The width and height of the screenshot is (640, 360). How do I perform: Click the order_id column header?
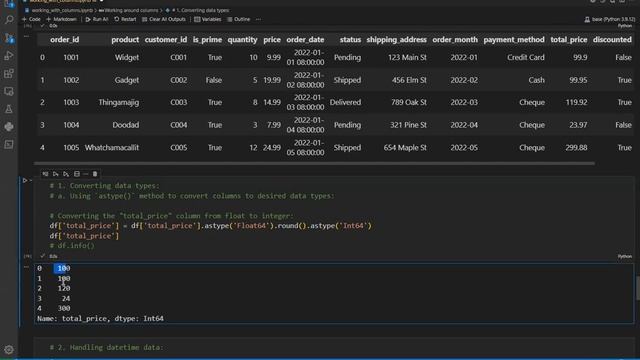pos(64,40)
